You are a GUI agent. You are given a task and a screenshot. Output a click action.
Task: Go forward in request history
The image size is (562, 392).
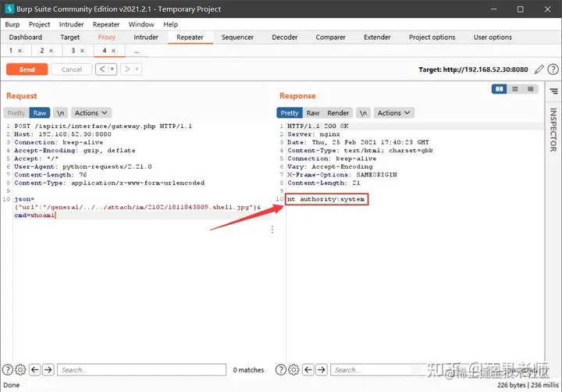pyautogui.click(x=127, y=69)
